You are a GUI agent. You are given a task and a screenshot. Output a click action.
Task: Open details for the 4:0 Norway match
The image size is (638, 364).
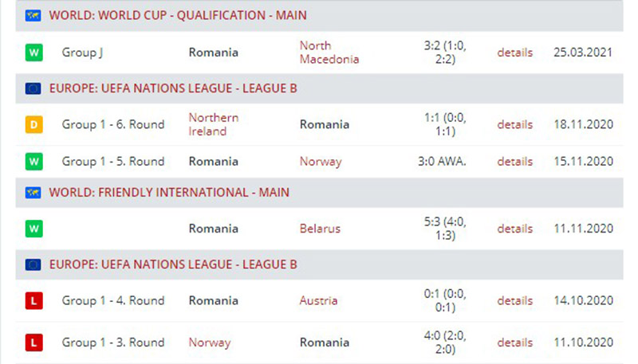click(514, 342)
